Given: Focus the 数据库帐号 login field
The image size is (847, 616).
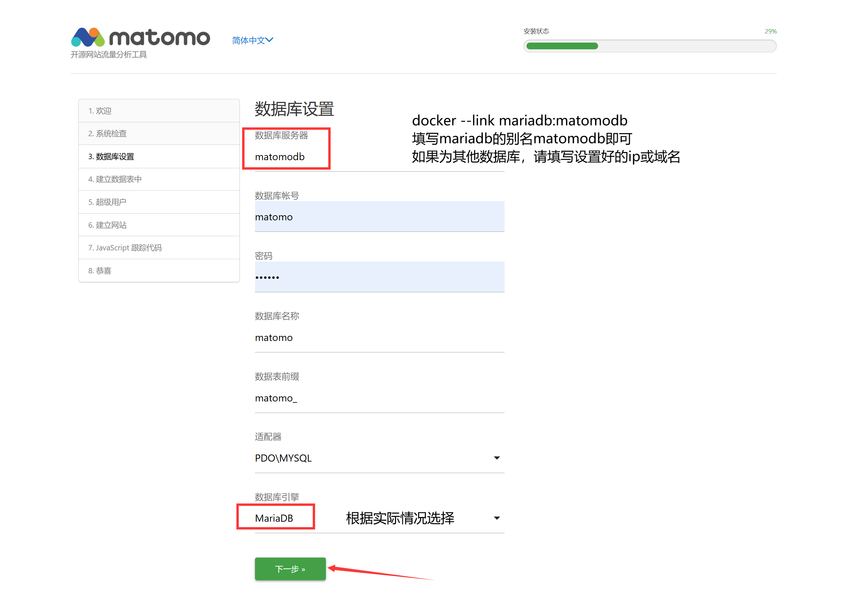Looking at the screenshot, I should (x=379, y=217).
